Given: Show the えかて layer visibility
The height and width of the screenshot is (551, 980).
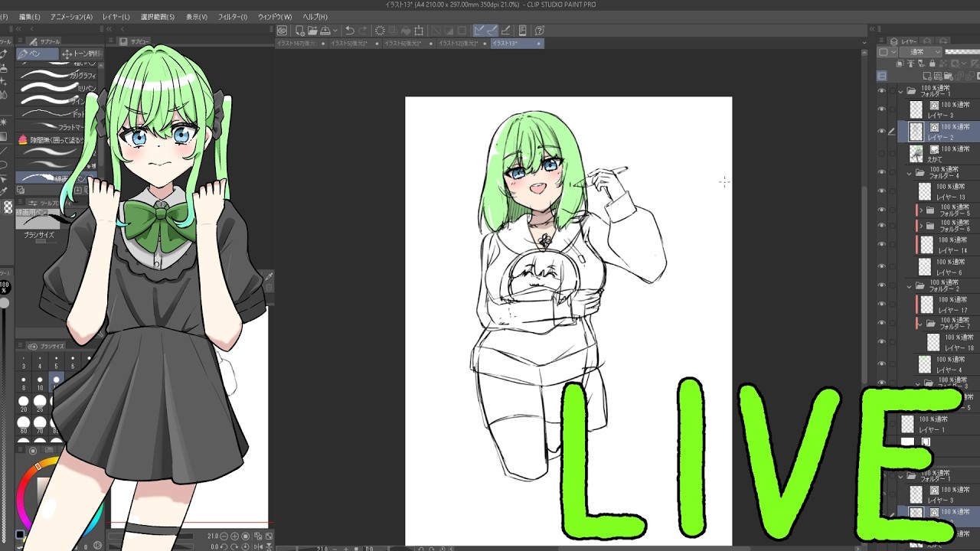Looking at the screenshot, I should [x=882, y=153].
